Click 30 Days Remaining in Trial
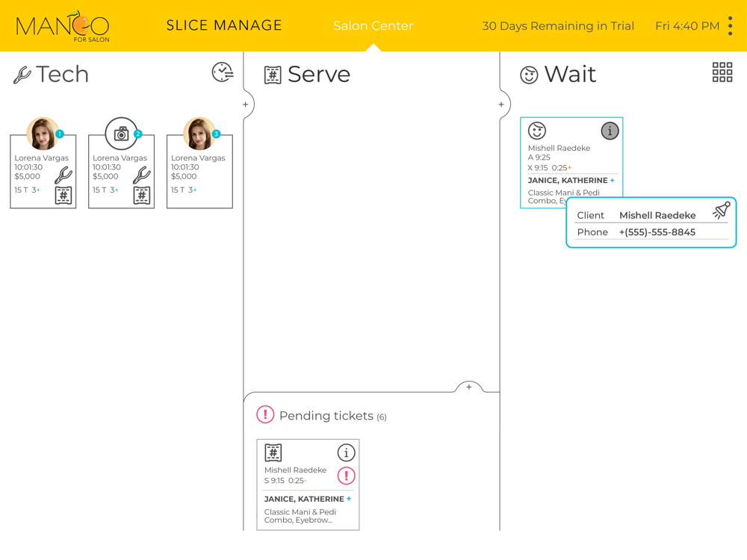The height and width of the screenshot is (560, 747). [x=558, y=25]
